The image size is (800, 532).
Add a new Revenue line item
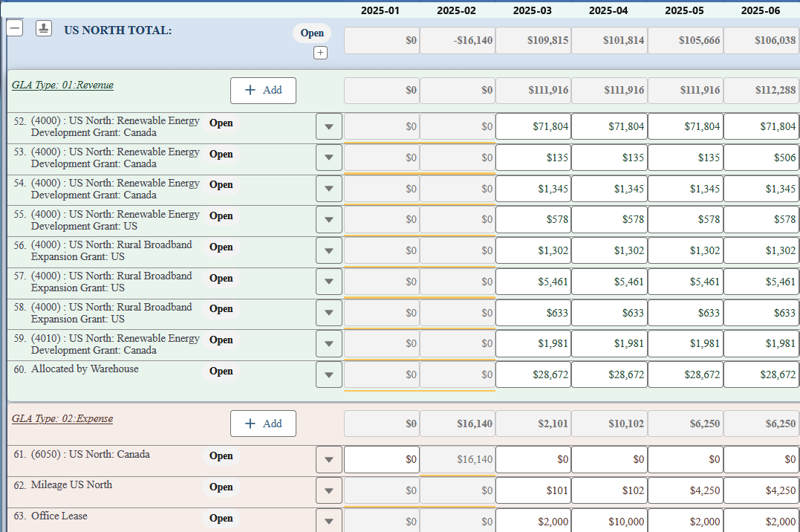263,91
